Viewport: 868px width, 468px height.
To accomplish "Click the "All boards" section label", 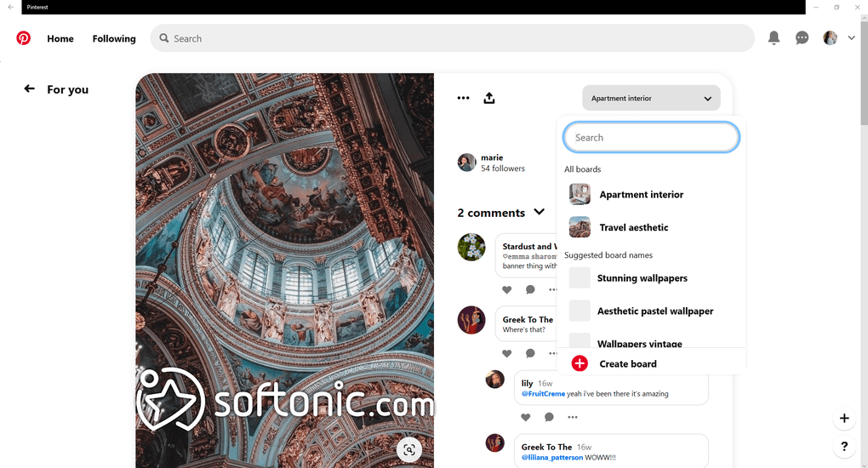I will pos(582,169).
